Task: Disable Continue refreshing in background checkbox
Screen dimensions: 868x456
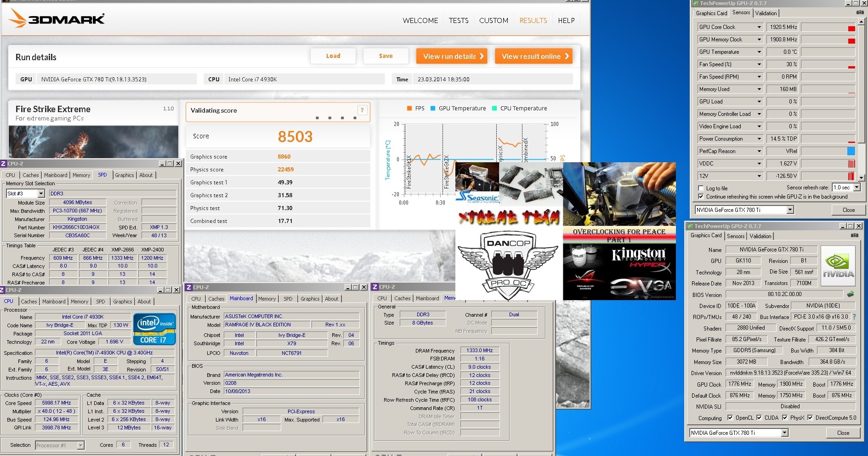Action: tap(701, 196)
